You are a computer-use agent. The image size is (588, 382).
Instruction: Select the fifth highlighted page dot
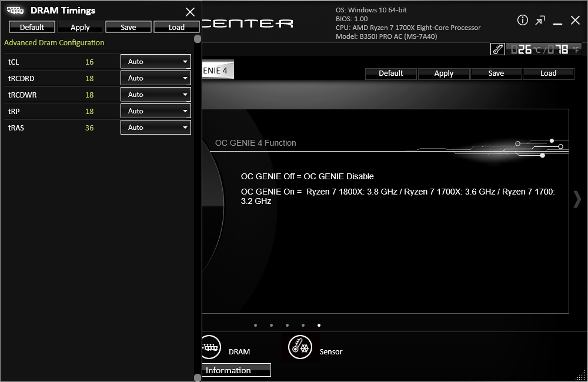[x=319, y=326]
